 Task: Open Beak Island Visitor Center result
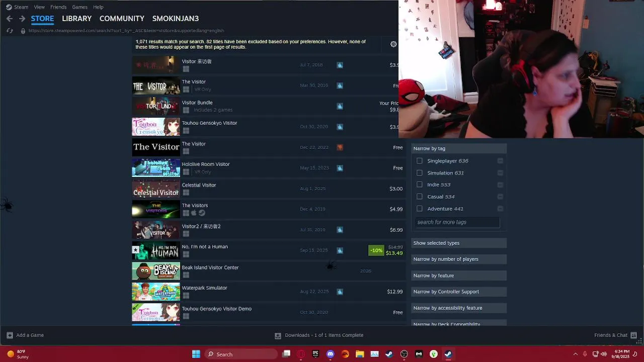coord(269,271)
